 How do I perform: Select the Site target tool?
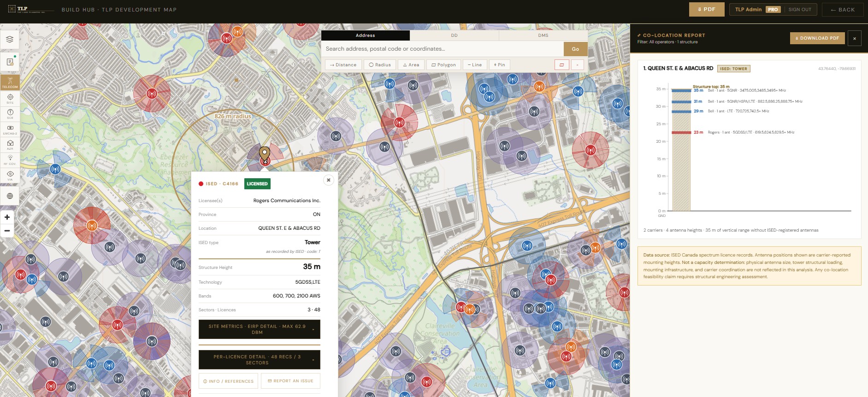click(10, 99)
